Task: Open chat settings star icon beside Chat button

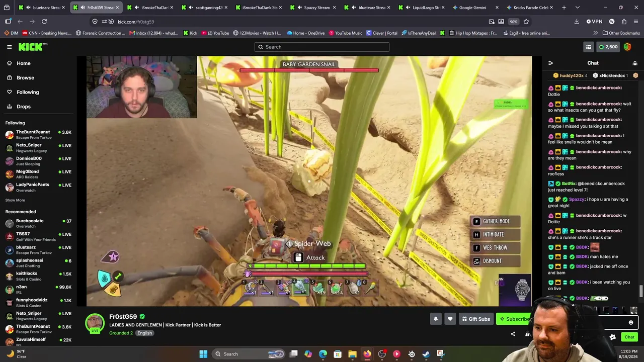Action: pos(612,337)
